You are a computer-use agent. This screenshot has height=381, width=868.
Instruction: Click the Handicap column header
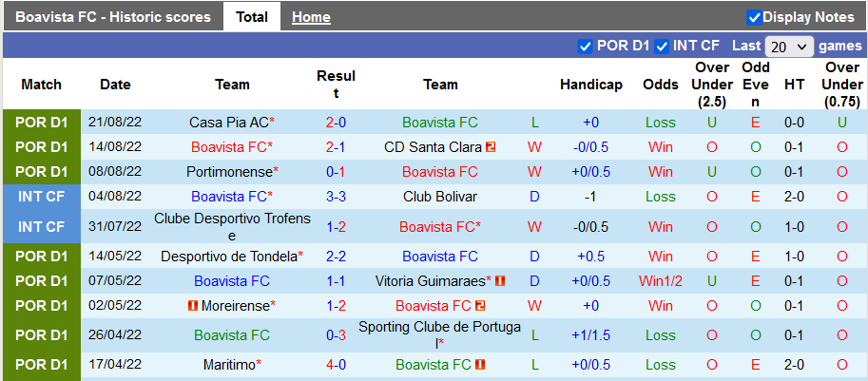pyautogui.click(x=590, y=85)
